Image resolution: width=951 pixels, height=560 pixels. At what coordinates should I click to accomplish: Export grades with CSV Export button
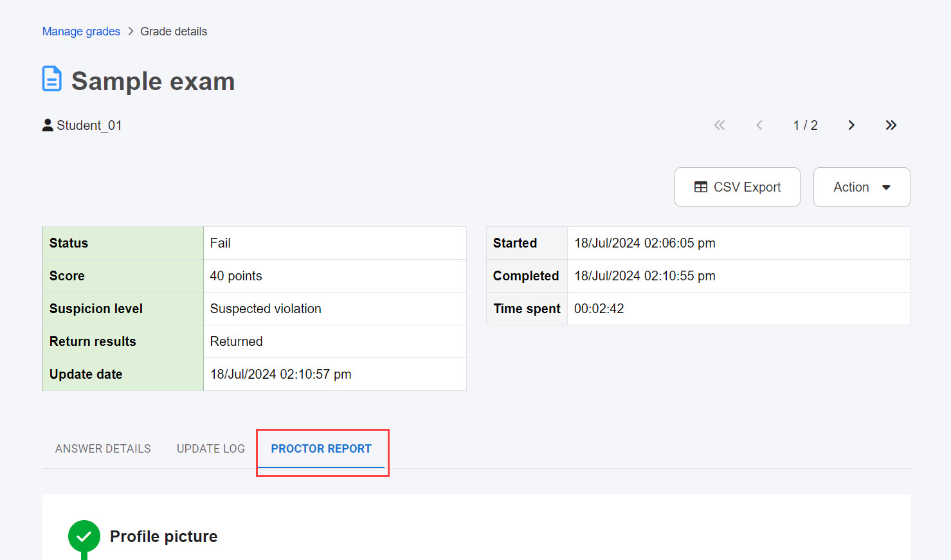tap(738, 187)
